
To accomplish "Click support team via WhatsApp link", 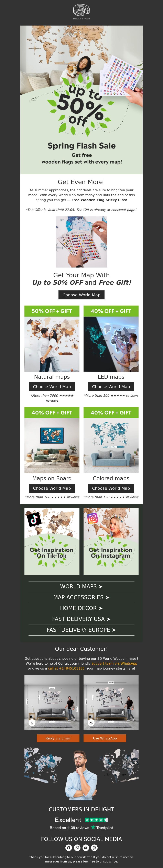I will tap(114, 663).
